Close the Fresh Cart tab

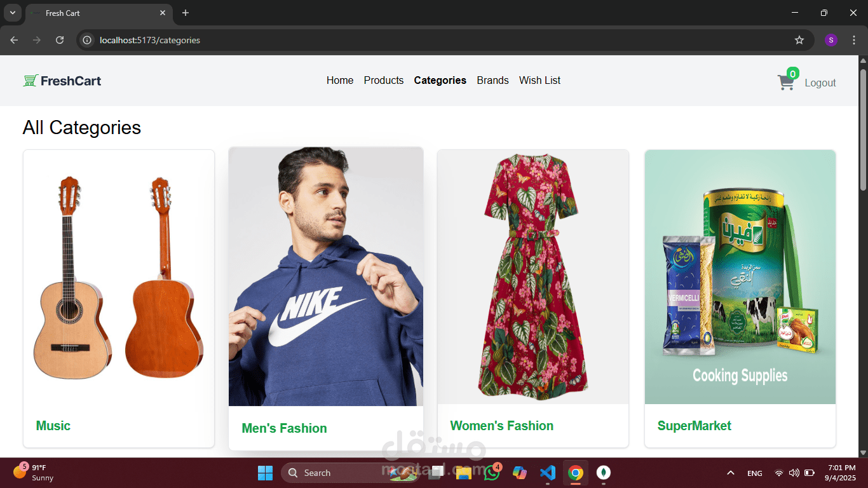[163, 13]
